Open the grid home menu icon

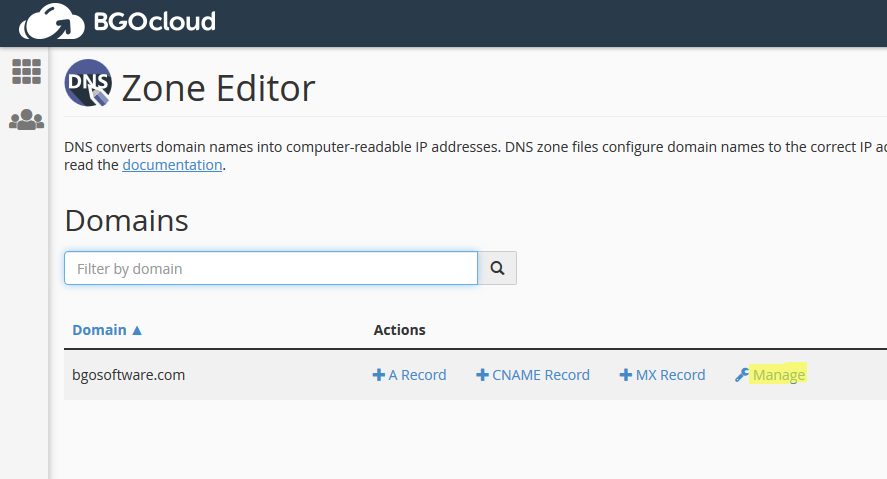tap(26, 72)
